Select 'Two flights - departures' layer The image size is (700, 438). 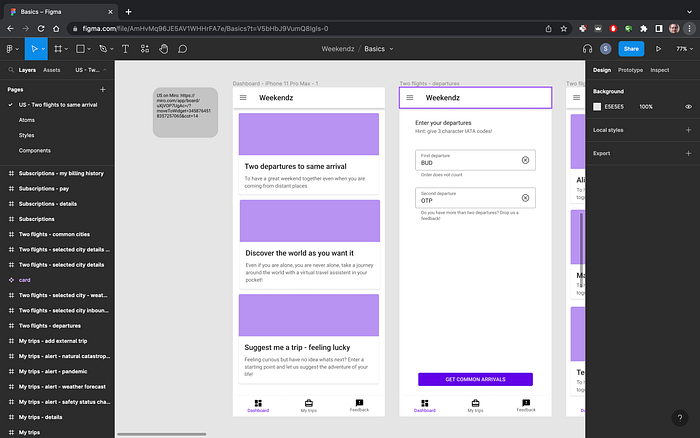(x=49, y=325)
